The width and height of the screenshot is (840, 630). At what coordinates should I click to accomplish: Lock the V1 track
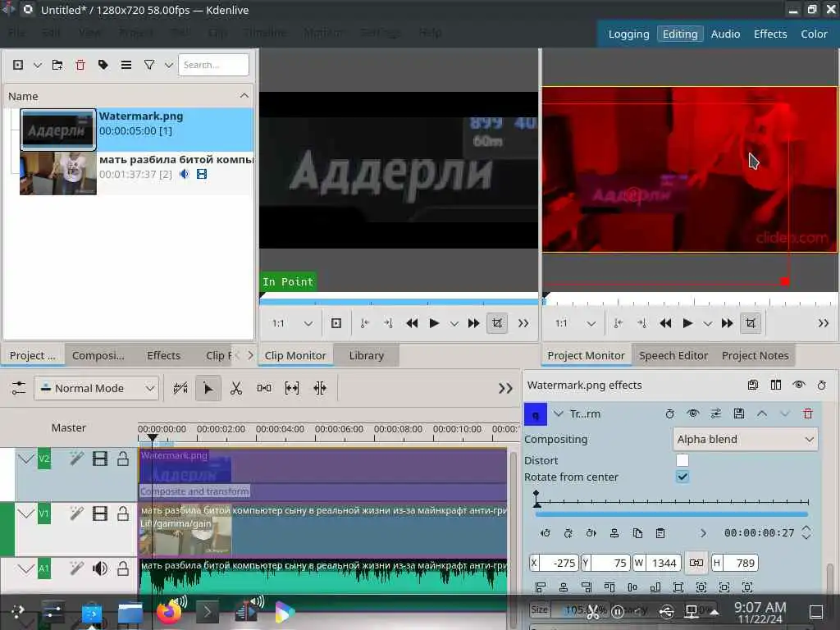123,514
